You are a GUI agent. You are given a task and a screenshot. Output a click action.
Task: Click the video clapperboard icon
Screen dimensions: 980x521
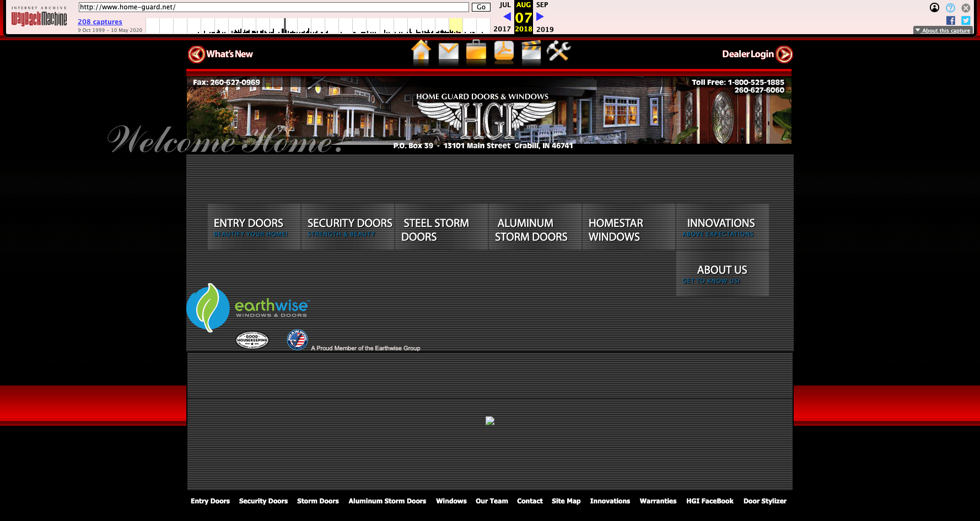tap(531, 51)
